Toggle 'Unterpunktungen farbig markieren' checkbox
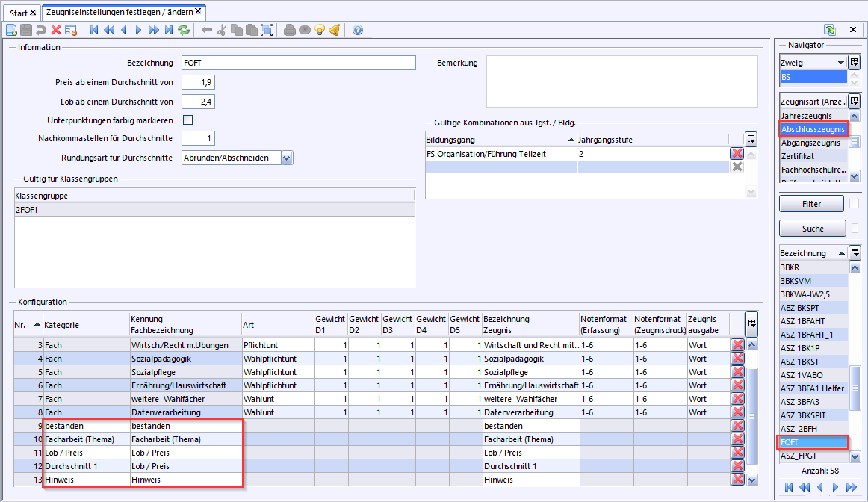Screen dimensions: 868x502 coord(188,120)
